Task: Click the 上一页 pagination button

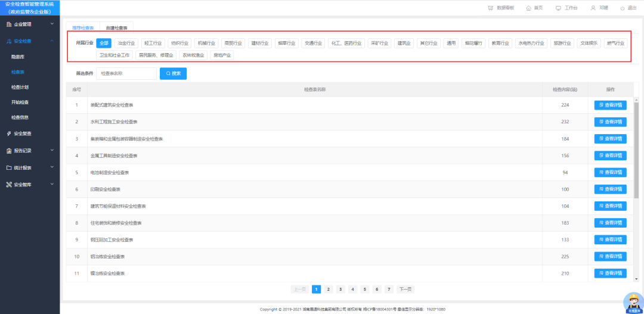Action: click(x=300, y=290)
